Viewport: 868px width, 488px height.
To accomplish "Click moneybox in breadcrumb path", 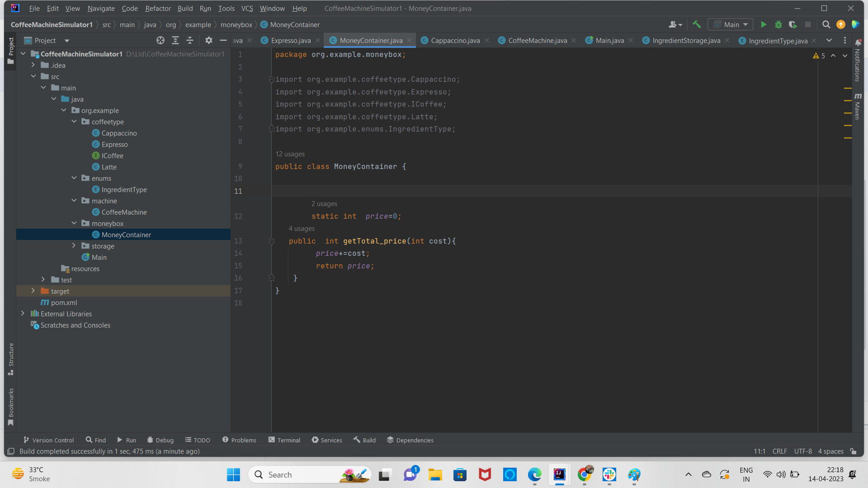I will [x=236, y=24].
